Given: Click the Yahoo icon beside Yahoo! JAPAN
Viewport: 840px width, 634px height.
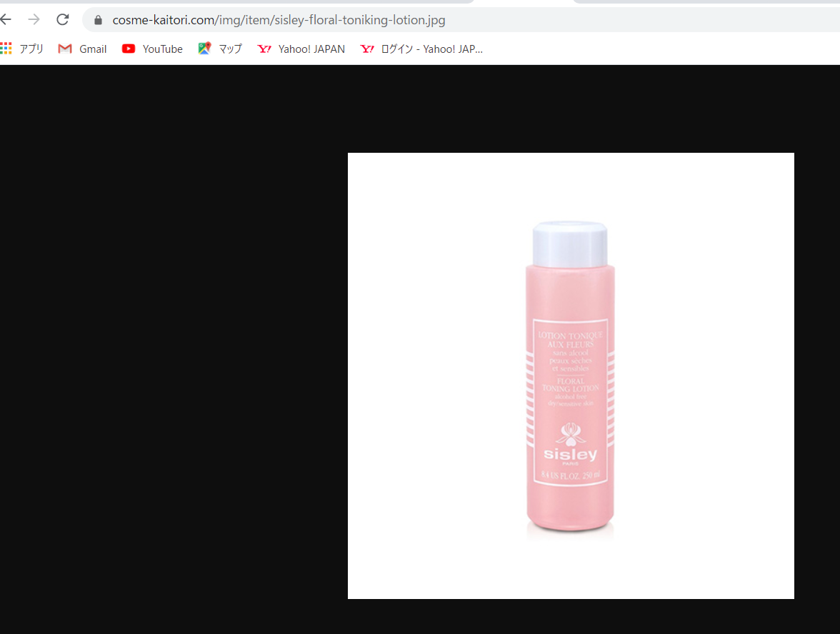Looking at the screenshot, I should point(264,49).
